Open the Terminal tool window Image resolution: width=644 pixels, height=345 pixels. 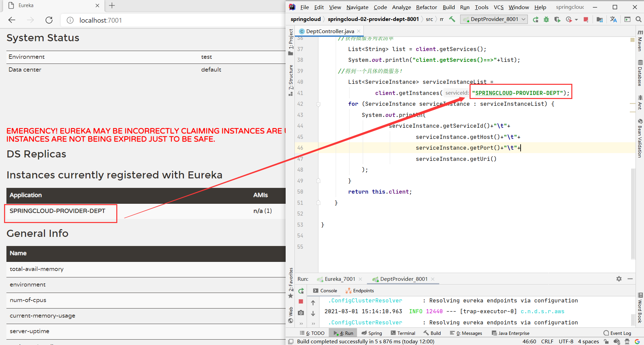tap(403, 333)
